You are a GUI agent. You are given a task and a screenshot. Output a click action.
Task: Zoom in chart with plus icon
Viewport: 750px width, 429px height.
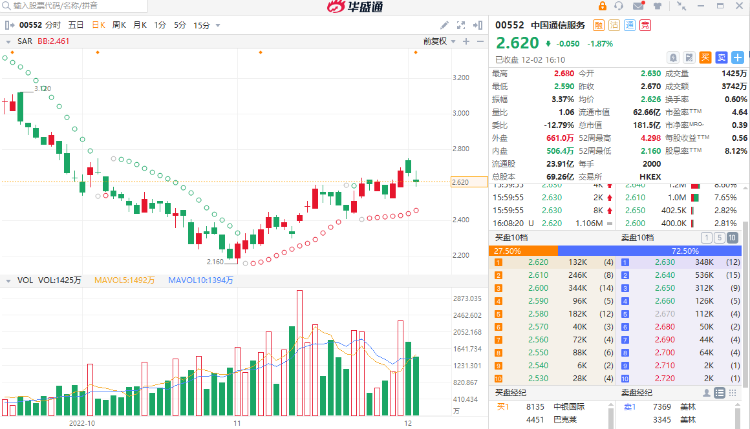tap(466, 42)
